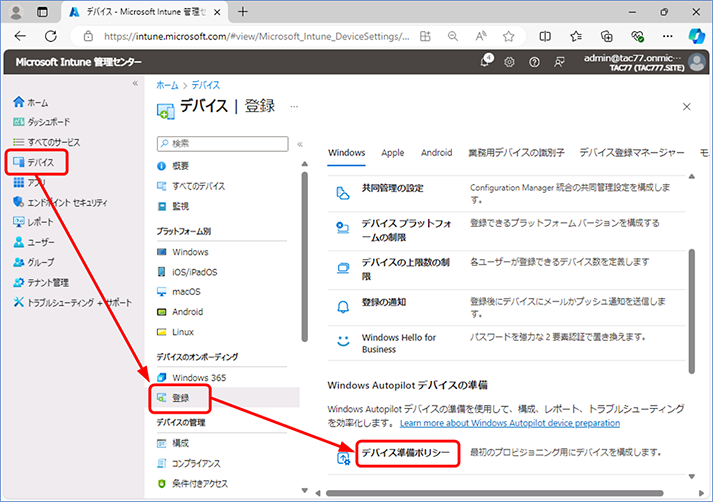This screenshot has height=502, width=713.
Task: Open Users (ユーザー) in sidebar
Action: [x=34, y=242]
